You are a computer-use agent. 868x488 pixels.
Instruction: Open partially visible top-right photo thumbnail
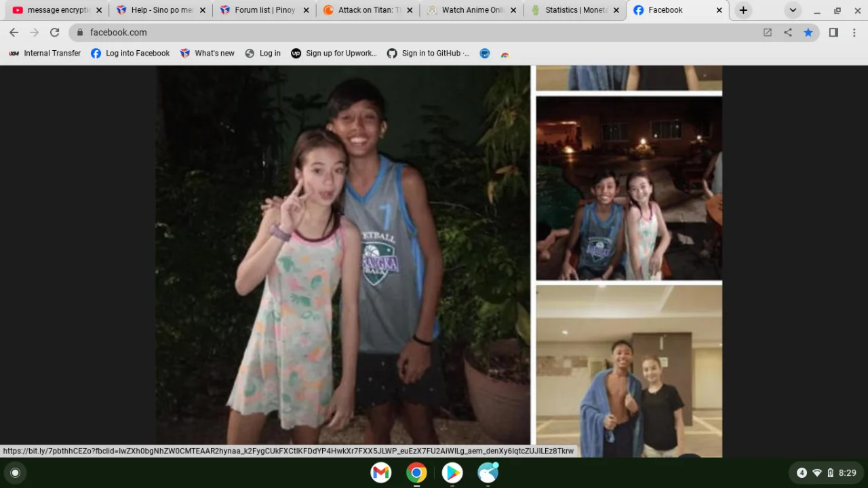(x=629, y=78)
